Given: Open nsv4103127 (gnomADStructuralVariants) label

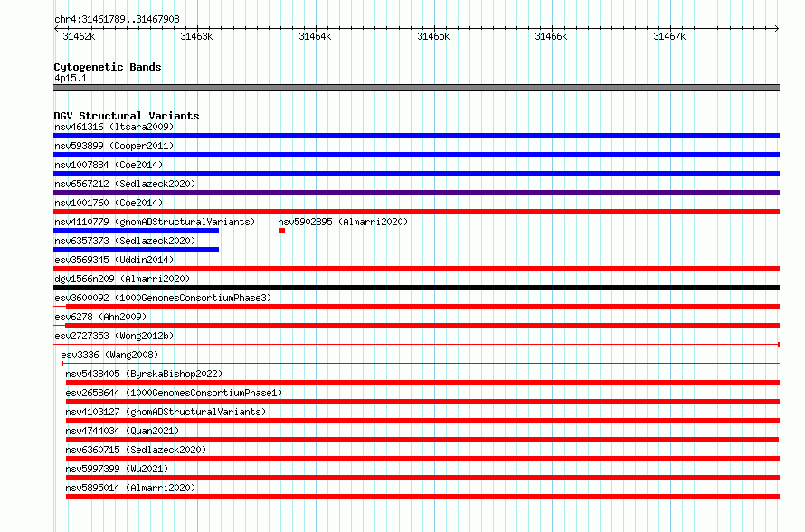Looking at the screenshot, I should pyautogui.click(x=166, y=412).
